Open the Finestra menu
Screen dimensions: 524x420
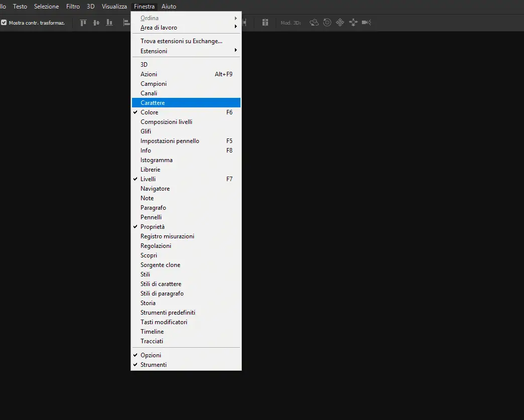pos(144,7)
